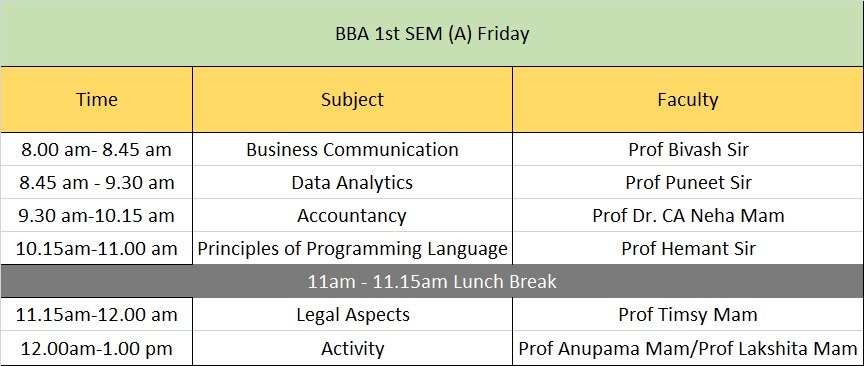Select the Data Analytics subject cell
The width and height of the screenshot is (864, 366).
coord(353,182)
